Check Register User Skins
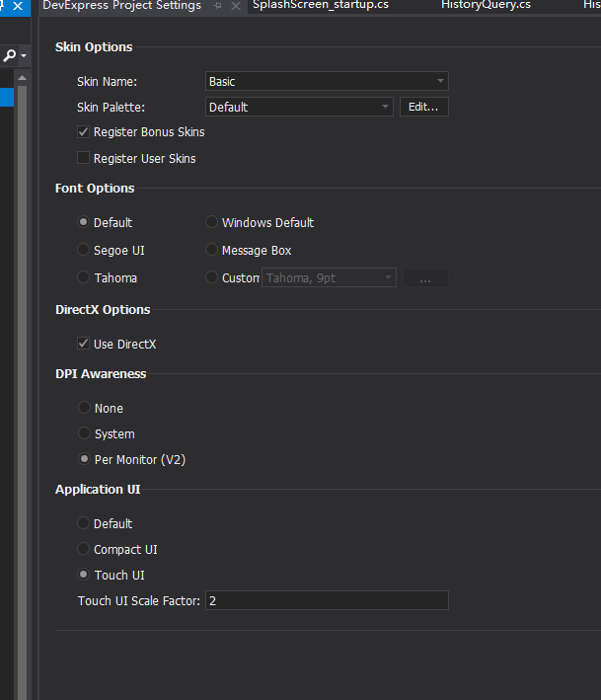This screenshot has width=601, height=700. (83, 158)
